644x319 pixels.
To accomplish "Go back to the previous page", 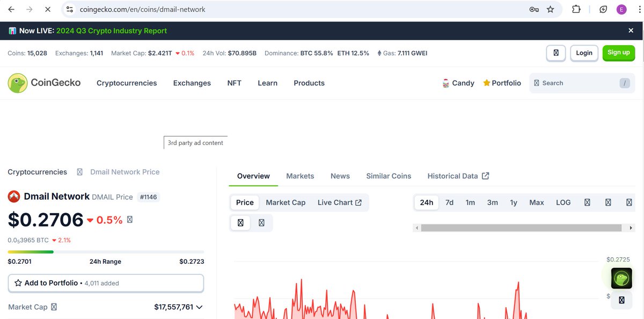I will click(11, 9).
